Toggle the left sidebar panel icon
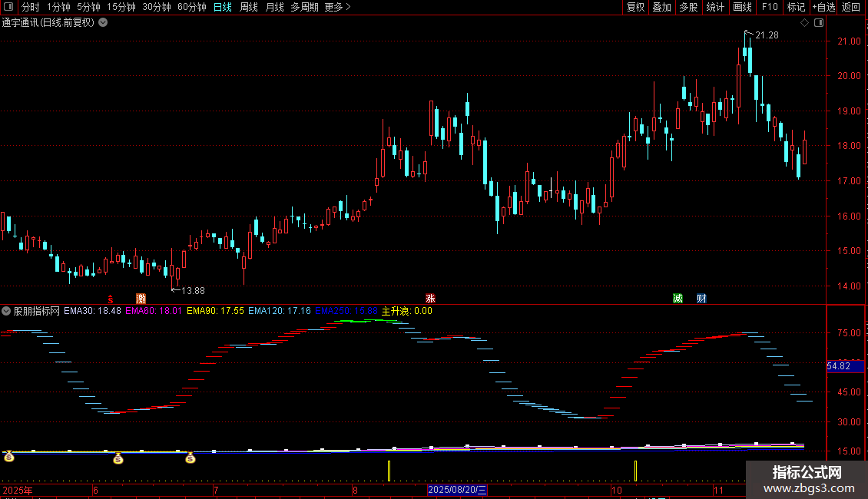 (x=8, y=7)
